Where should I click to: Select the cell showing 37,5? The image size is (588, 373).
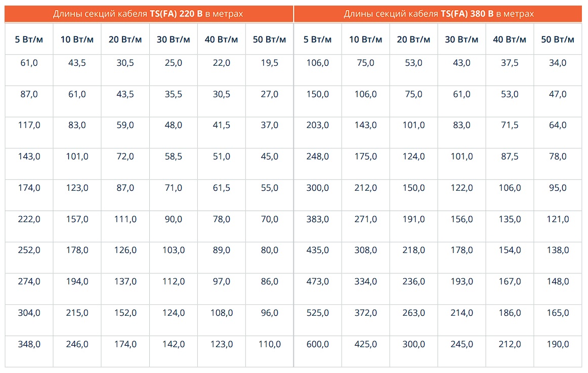[x=510, y=63]
